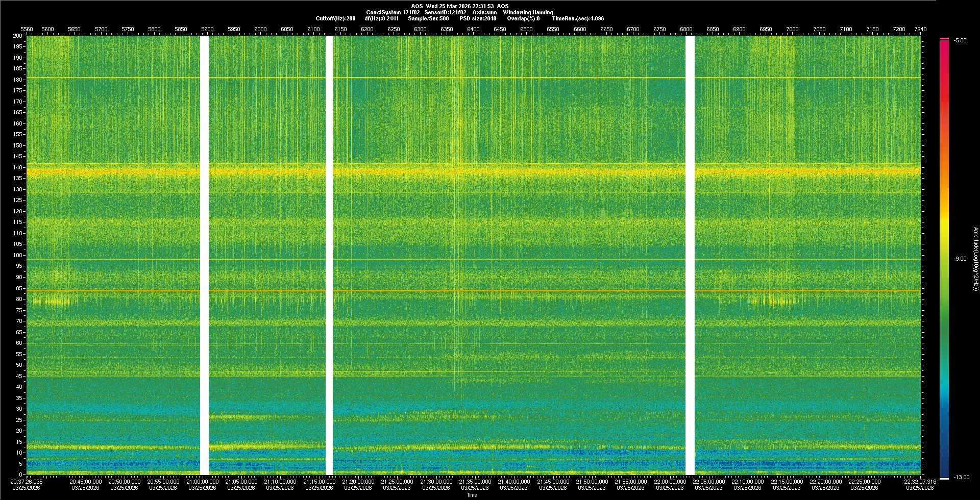Click the TimeRes.(sec):4.096 header value
This screenshot has height=500, width=980.
(578, 18)
